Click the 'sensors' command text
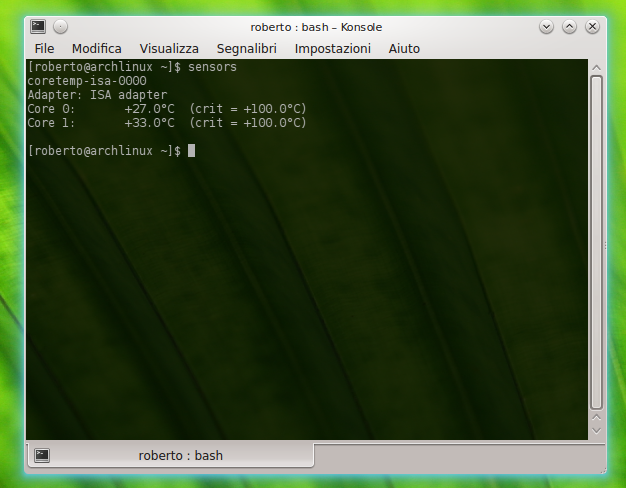 (212, 67)
